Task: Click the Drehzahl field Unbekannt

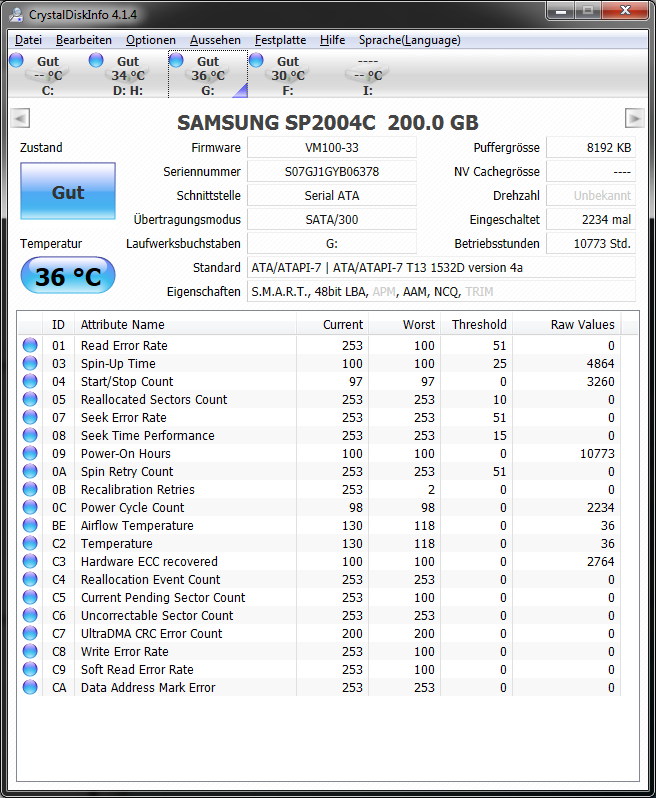Action: (591, 195)
